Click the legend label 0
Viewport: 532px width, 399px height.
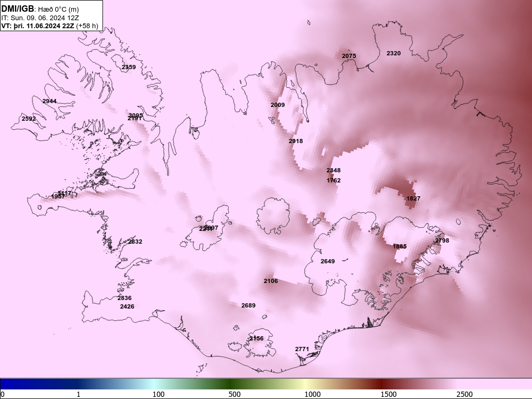[2, 394]
